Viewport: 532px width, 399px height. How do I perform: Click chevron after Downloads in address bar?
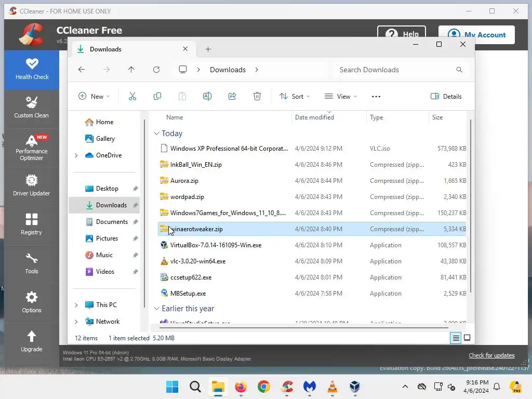[257, 70]
